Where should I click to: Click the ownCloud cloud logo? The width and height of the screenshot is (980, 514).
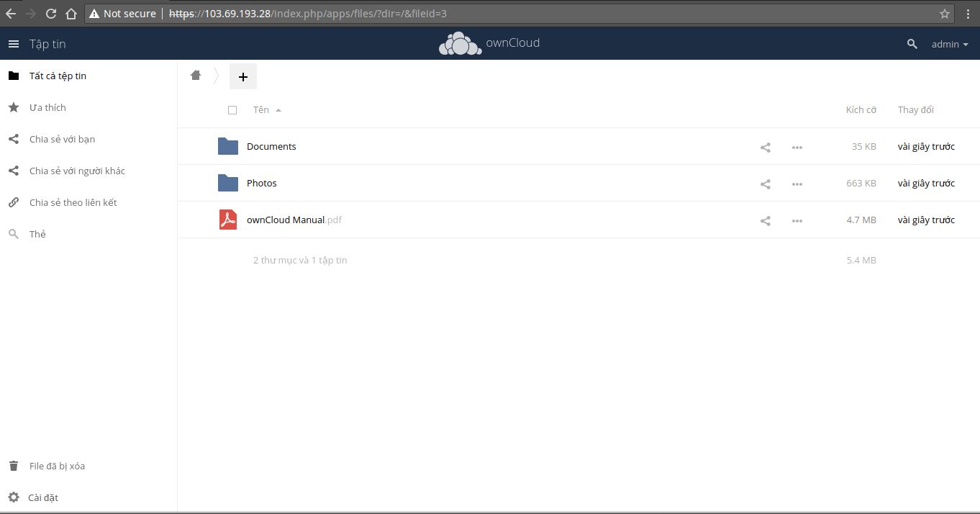tap(460, 44)
